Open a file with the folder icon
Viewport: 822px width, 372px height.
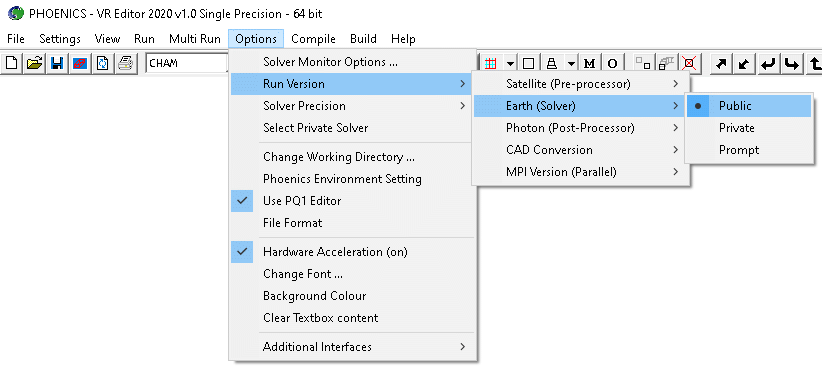click(35, 63)
